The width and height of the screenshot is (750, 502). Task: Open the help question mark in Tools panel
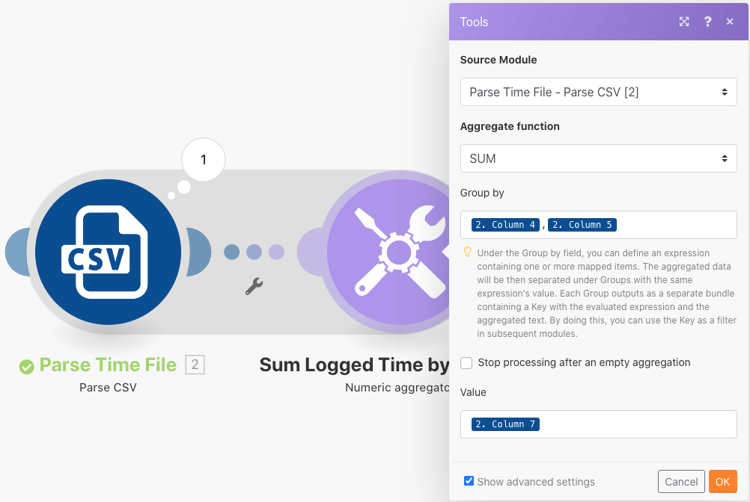tap(707, 22)
